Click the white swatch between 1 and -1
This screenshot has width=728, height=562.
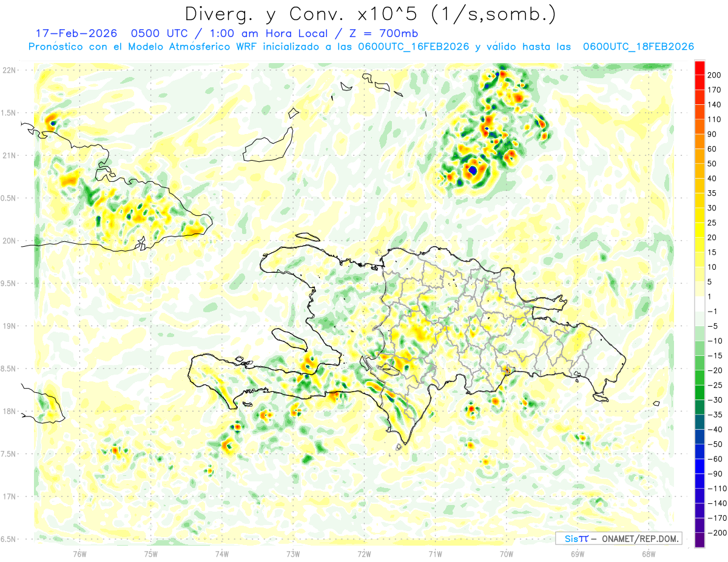click(x=699, y=304)
